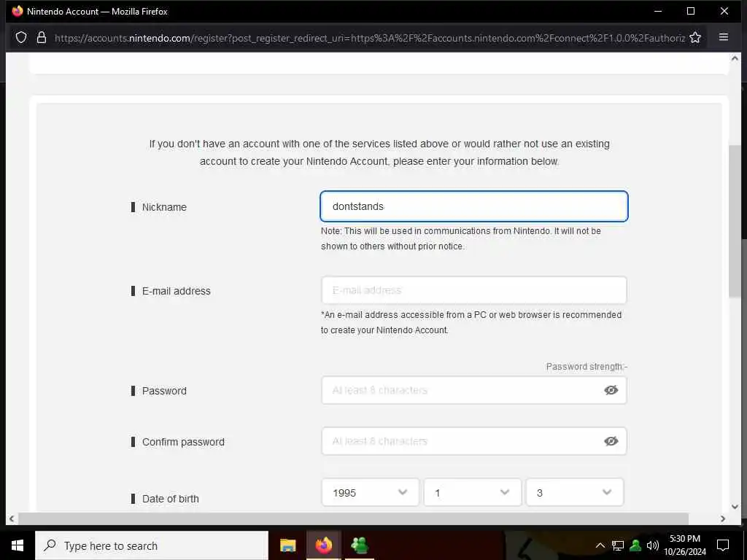Click the scroll right arrow

[723, 518]
